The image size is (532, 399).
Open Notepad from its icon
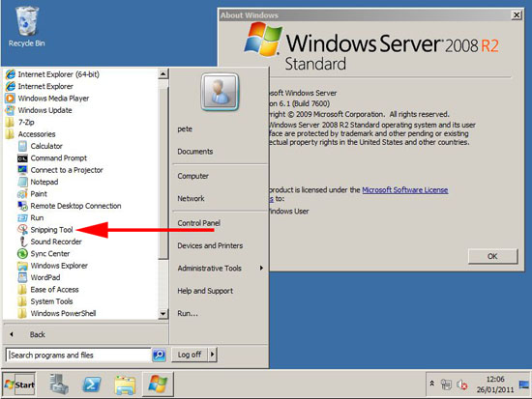pos(23,182)
